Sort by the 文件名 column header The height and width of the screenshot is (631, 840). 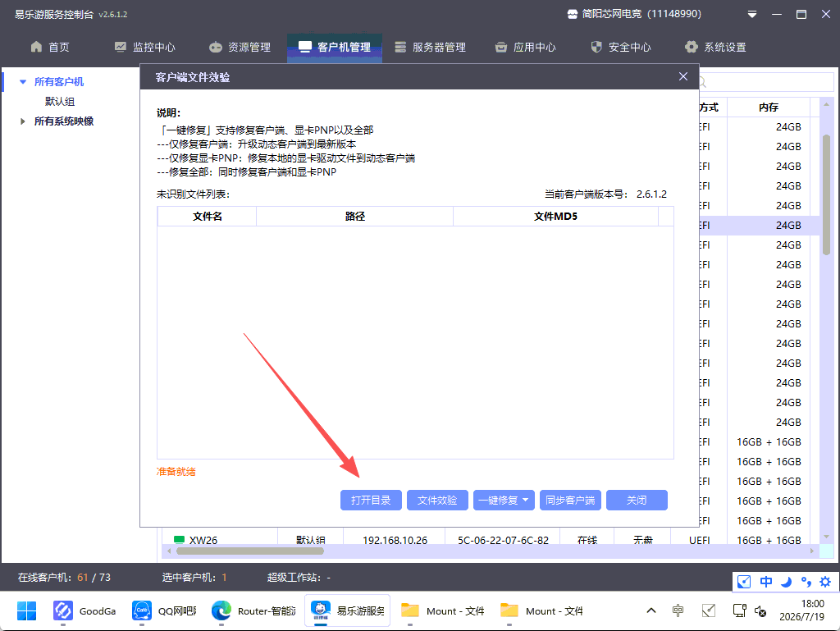coord(208,217)
